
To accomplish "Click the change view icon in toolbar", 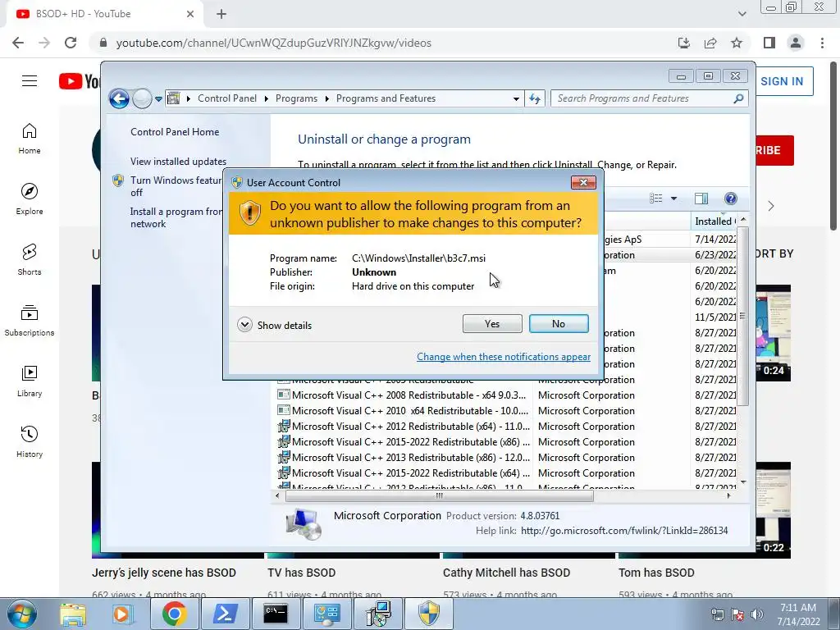I will pos(655,199).
